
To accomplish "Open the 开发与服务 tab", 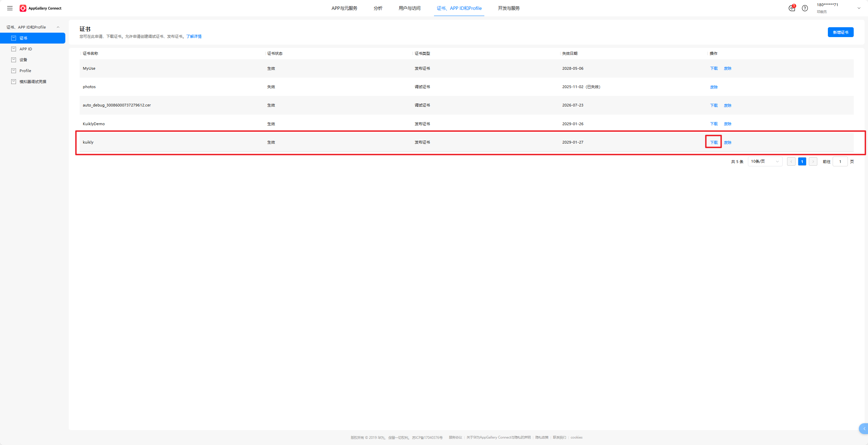I will 508,8.
